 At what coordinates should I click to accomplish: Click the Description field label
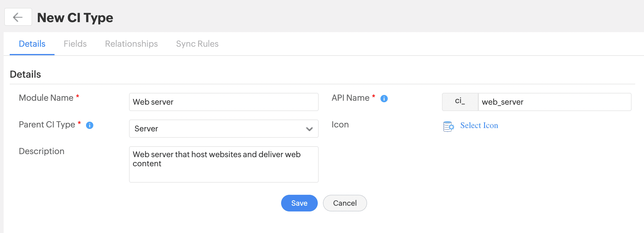click(41, 151)
